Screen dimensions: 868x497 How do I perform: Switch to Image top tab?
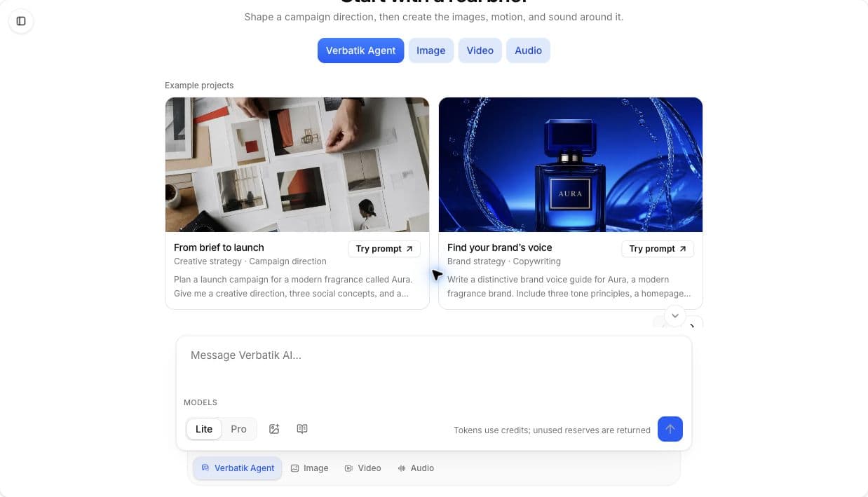click(x=430, y=50)
